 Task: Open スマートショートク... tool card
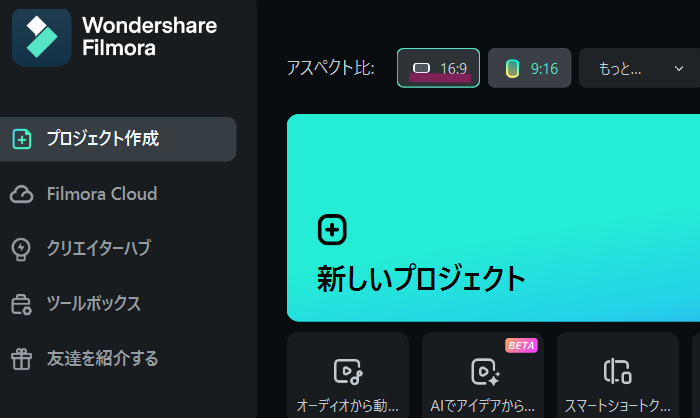[618, 375]
